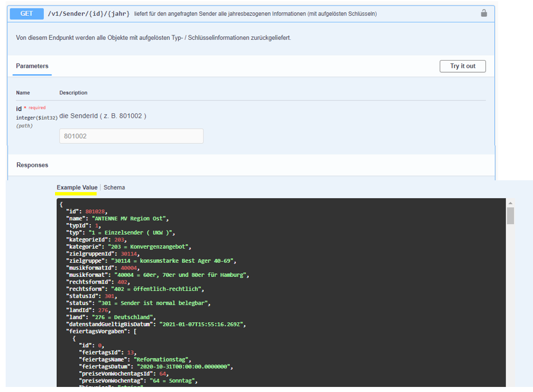Click the 801028 id value in JSON
The height and width of the screenshot is (392, 533).
95,212
